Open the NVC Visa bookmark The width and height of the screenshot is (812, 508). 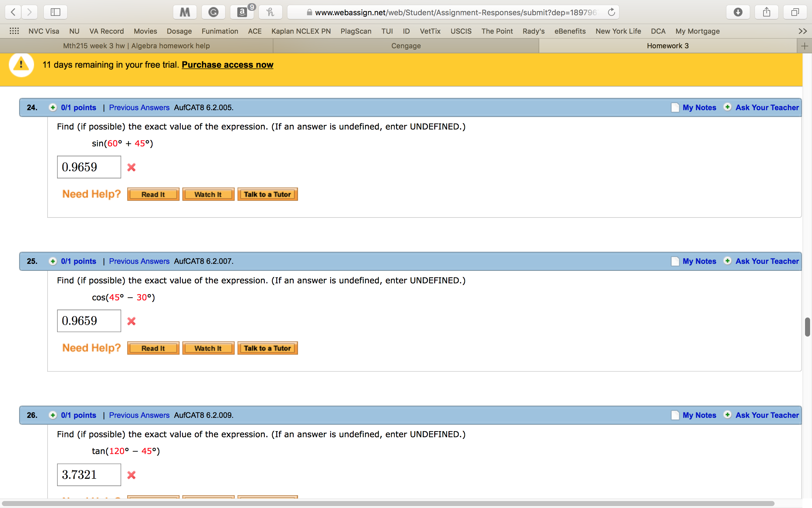point(44,31)
